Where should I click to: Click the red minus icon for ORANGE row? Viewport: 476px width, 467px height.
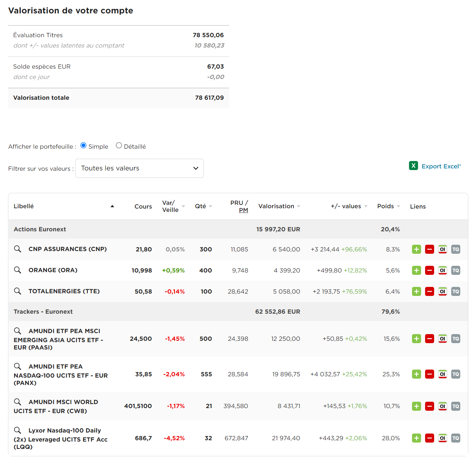pyautogui.click(x=429, y=270)
